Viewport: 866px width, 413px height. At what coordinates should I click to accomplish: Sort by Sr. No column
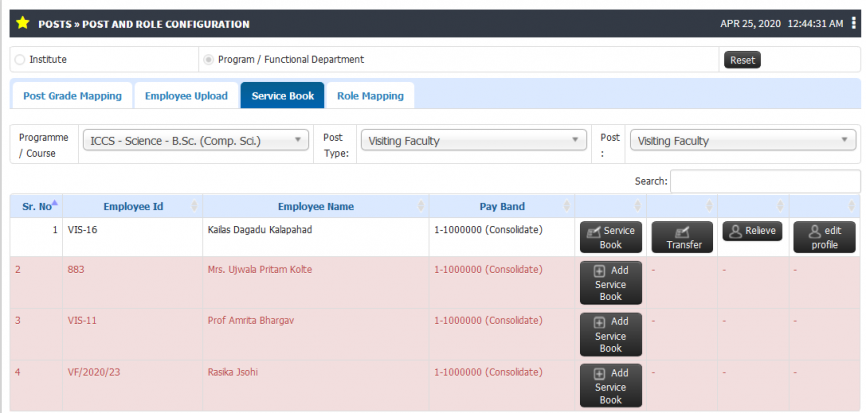coord(36,206)
